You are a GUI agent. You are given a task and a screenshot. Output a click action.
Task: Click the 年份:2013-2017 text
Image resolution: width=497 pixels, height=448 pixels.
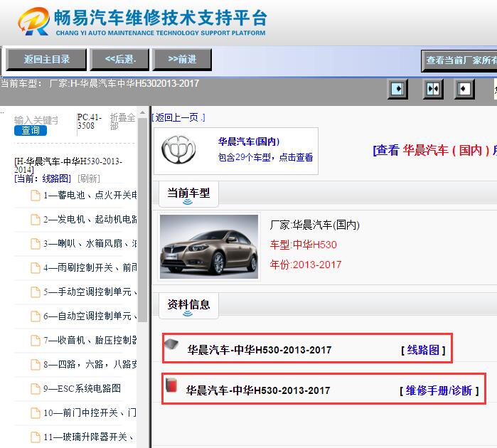(306, 265)
